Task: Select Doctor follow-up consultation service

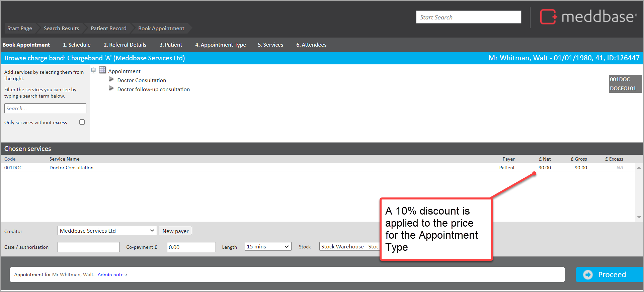Action: (x=154, y=90)
